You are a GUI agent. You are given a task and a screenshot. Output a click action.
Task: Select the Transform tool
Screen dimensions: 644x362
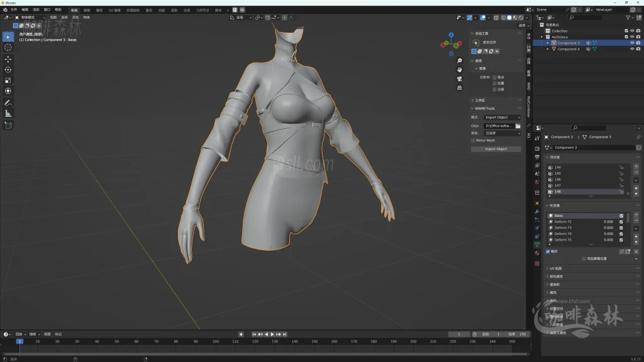[8, 91]
